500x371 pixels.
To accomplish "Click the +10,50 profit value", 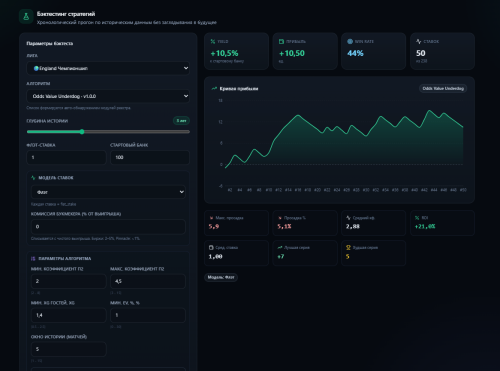I will pyautogui.click(x=292, y=53).
